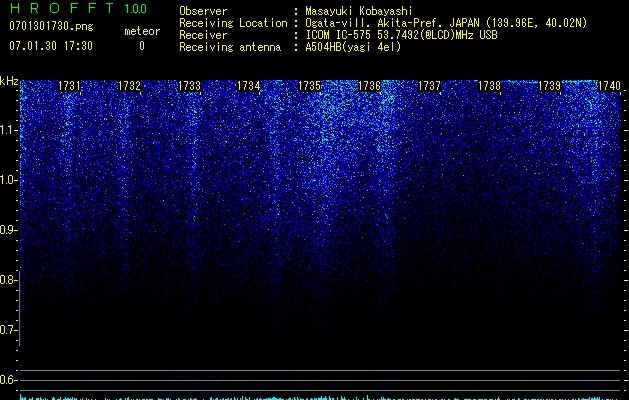Click the Receiver label
The height and width of the screenshot is (400, 629).
point(203,35)
